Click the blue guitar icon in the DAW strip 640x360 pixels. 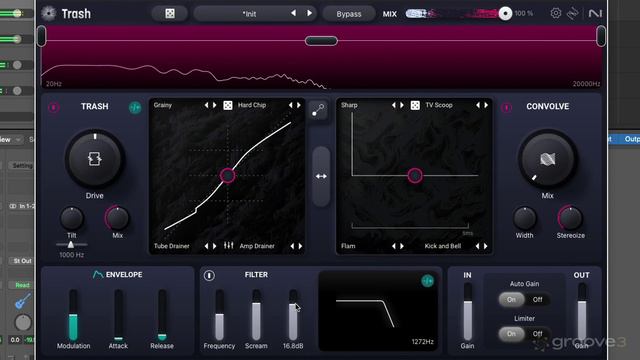pos(22,301)
